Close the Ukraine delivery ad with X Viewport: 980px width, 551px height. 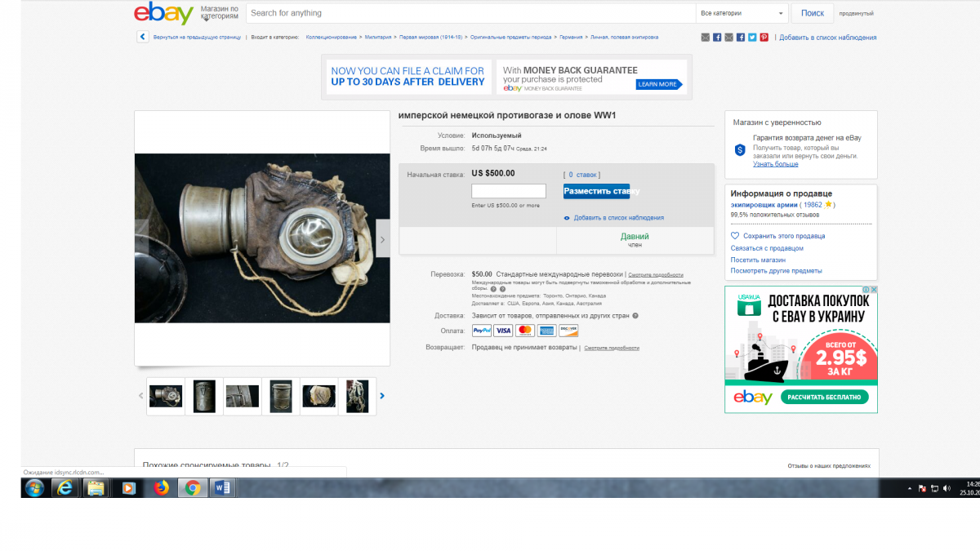click(x=874, y=290)
